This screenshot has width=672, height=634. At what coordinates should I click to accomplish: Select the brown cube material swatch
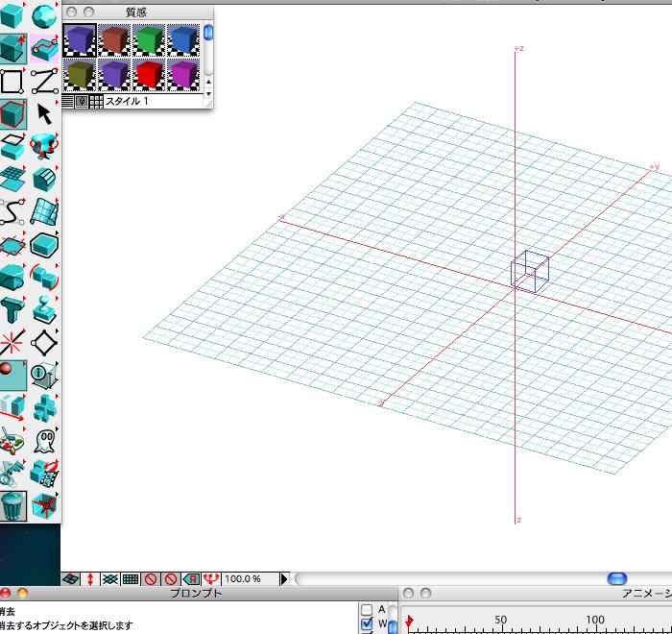114,40
